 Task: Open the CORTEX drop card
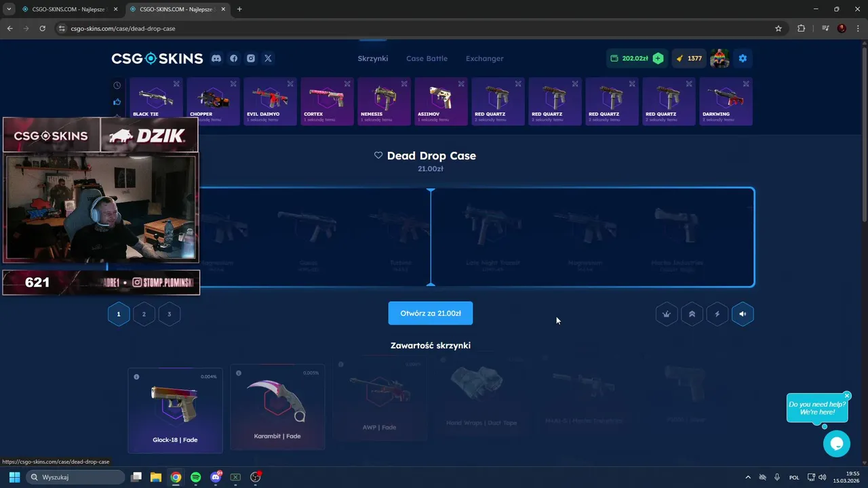327,102
